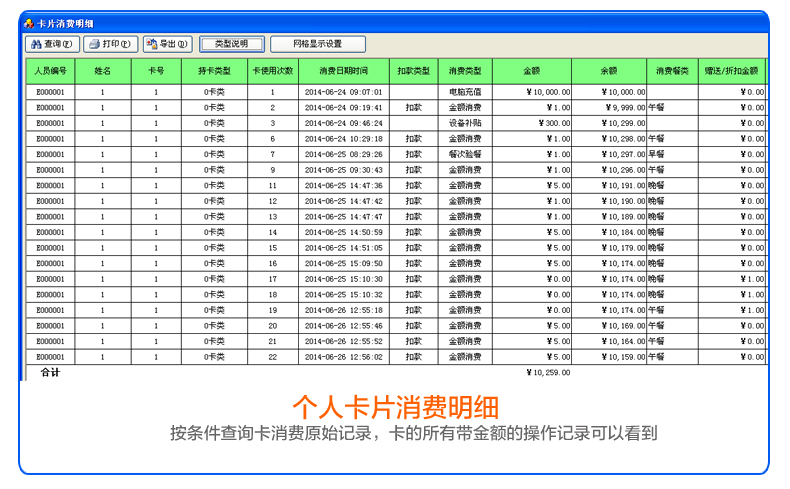
Task: Click the 消费类型 column header
Action: pos(465,71)
